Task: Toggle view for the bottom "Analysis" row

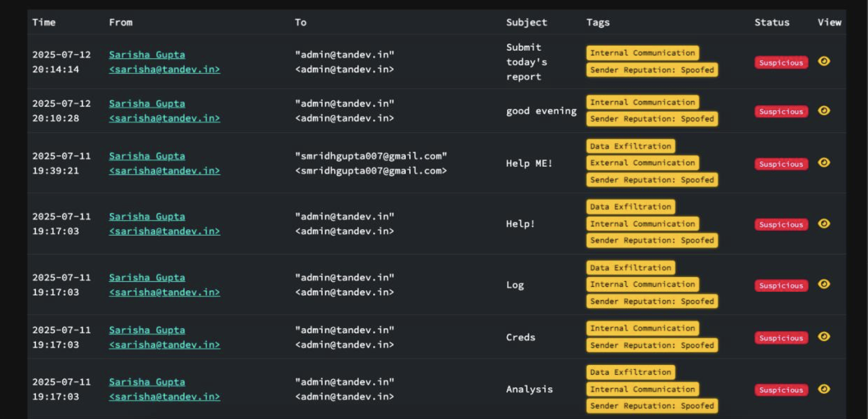Action: click(x=824, y=389)
